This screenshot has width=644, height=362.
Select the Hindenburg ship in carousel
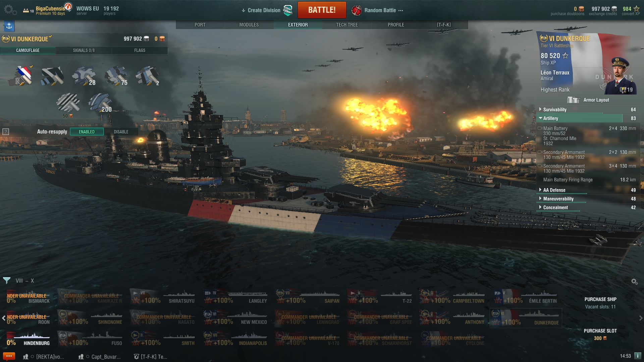click(x=28, y=339)
